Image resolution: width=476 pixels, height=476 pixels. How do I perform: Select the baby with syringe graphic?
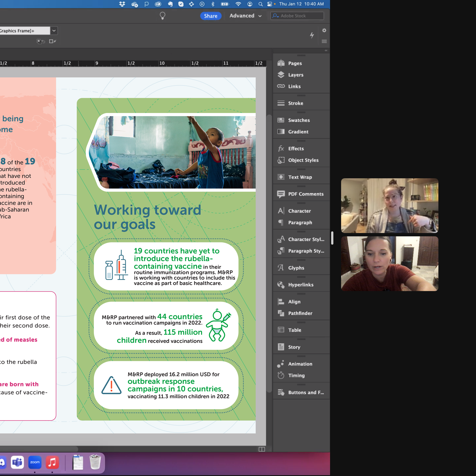[218, 325]
